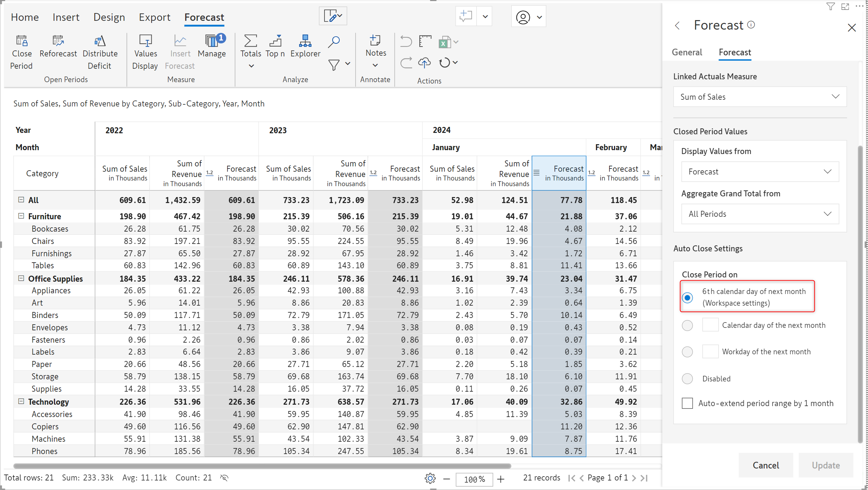This screenshot has height=490, width=868.
Task: Select Workday of the next month option
Action: pyautogui.click(x=687, y=351)
